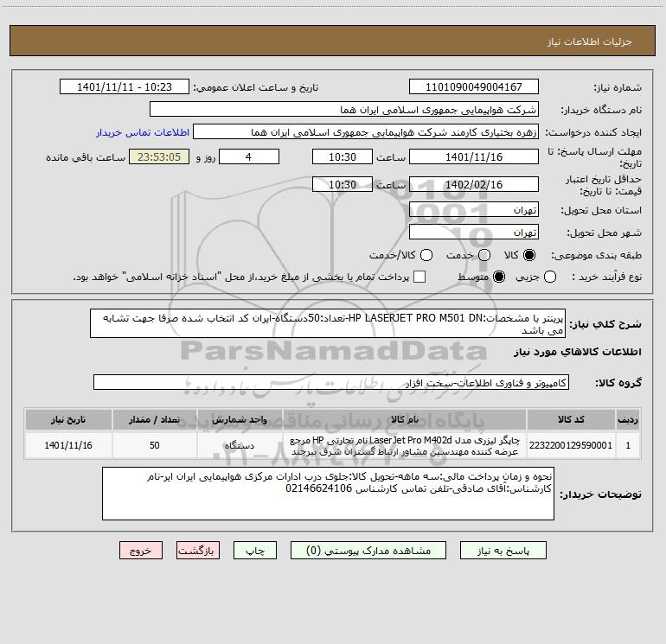The height and width of the screenshot is (644, 666).
Task: Click the بازگشت back button
Action: click(198, 551)
